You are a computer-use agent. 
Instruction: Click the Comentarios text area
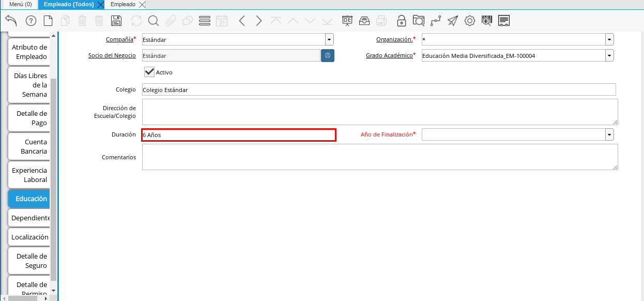[380, 157]
